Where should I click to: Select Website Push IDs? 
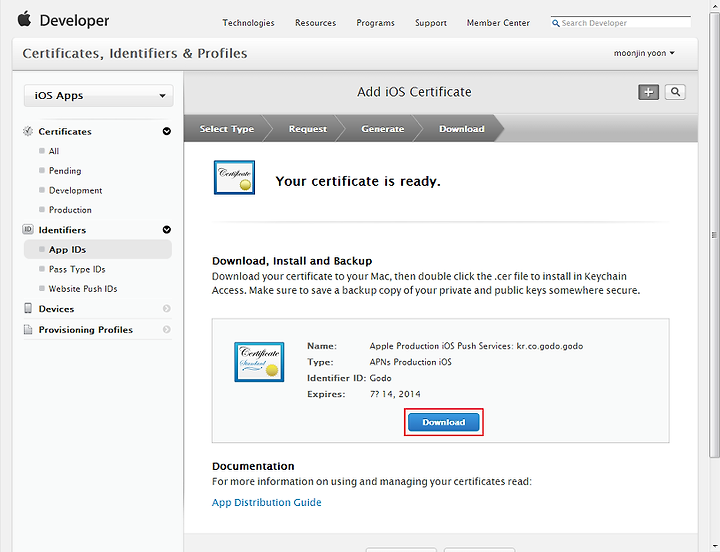pos(83,289)
